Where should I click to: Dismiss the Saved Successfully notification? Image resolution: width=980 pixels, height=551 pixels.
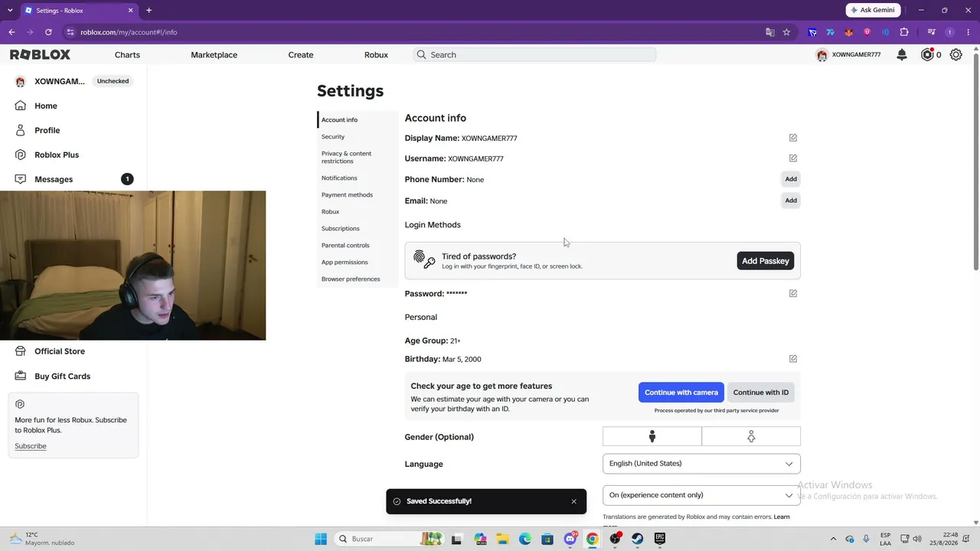tap(573, 501)
